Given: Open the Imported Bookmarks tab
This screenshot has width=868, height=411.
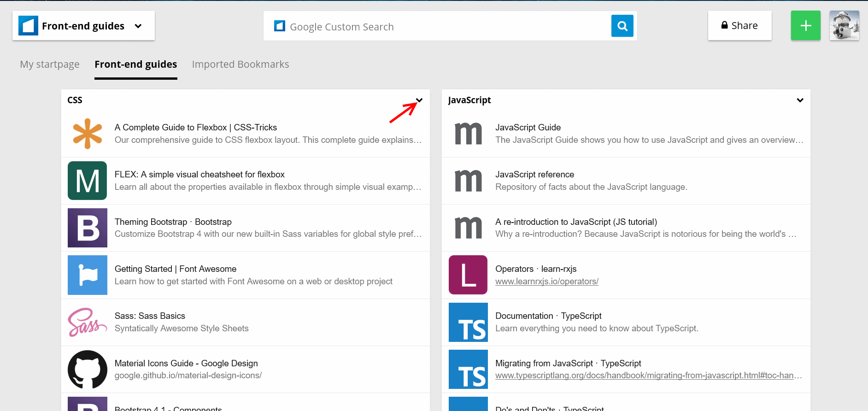Looking at the screenshot, I should [x=240, y=65].
